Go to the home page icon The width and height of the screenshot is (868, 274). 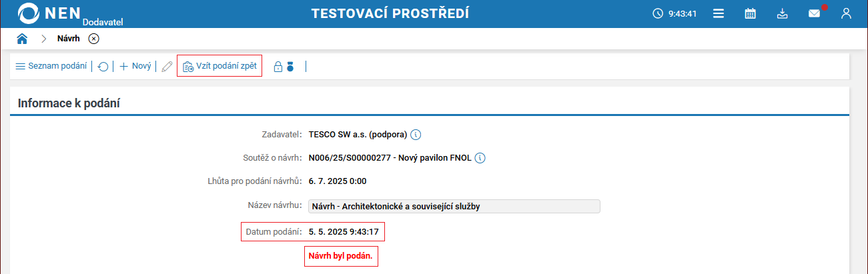pyautogui.click(x=22, y=39)
